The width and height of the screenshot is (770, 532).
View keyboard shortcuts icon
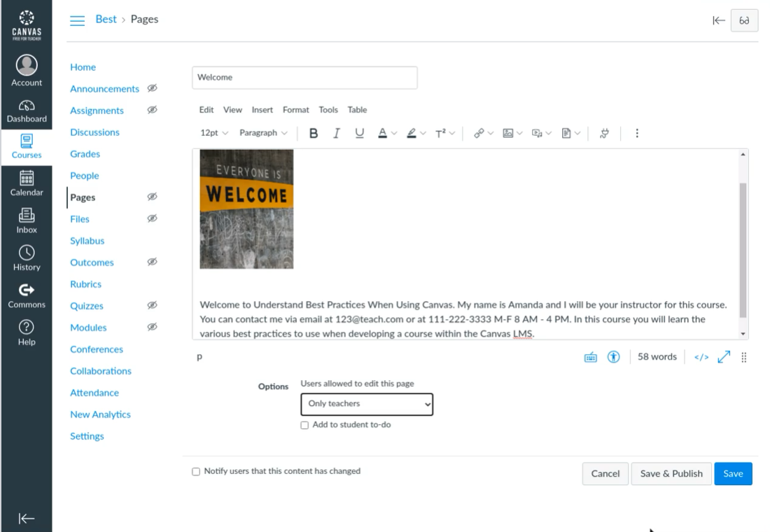tap(590, 357)
